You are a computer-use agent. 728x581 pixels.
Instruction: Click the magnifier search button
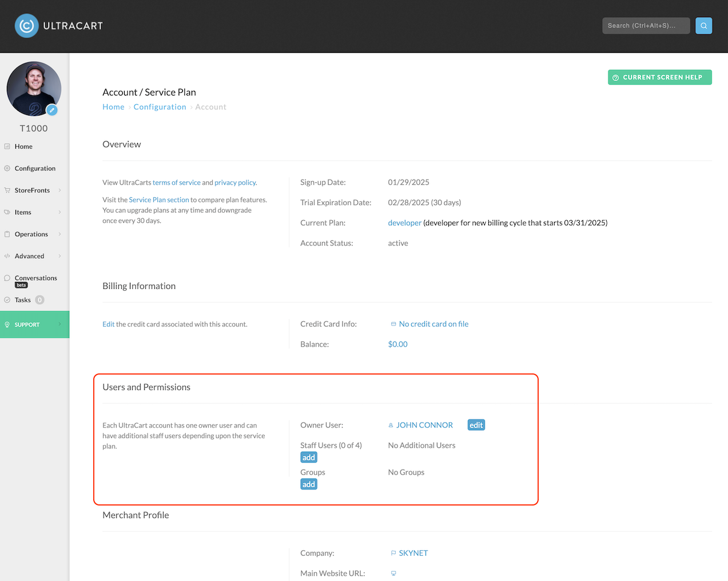(704, 26)
